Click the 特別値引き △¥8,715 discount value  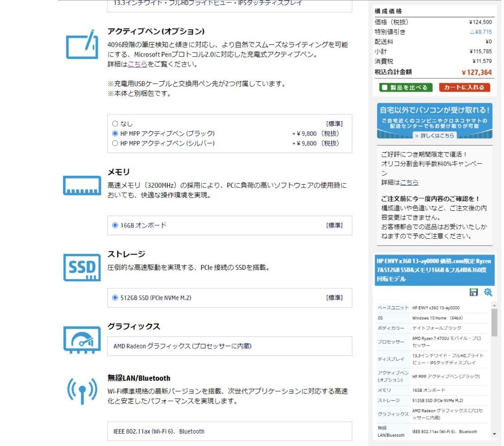point(481,32)
